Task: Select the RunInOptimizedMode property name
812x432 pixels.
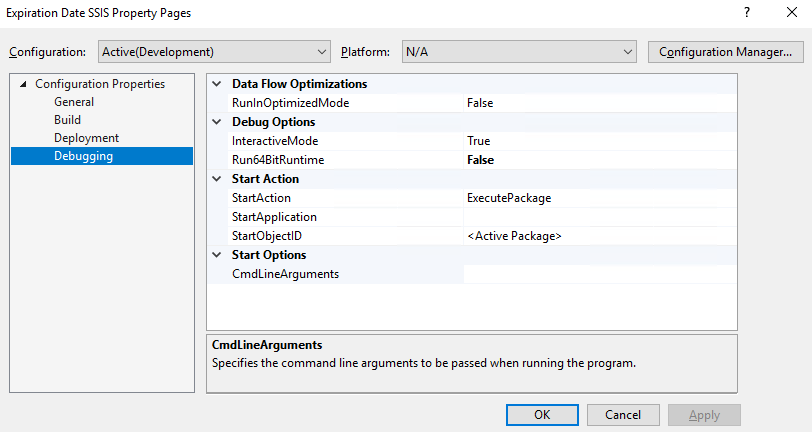Action: pos(291,103)
